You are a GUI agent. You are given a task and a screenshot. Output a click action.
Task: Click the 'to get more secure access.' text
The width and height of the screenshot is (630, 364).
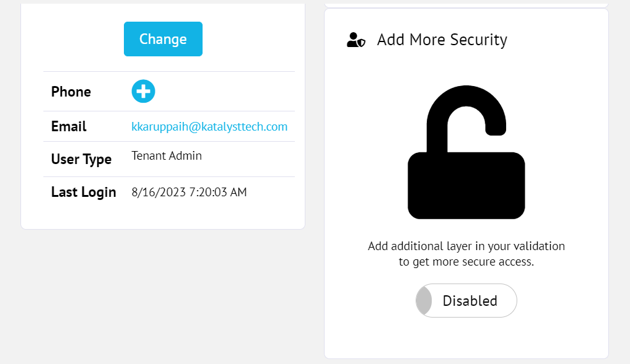click(x=466, y=262)
